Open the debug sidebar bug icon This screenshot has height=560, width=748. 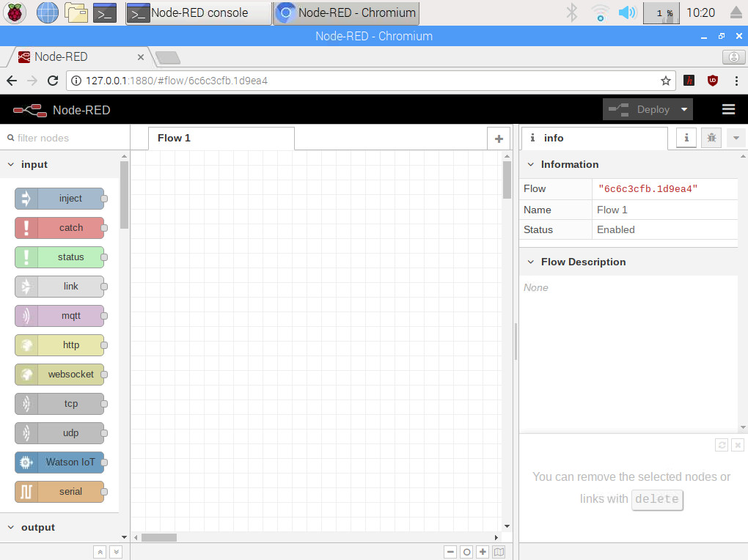point(711,138)
